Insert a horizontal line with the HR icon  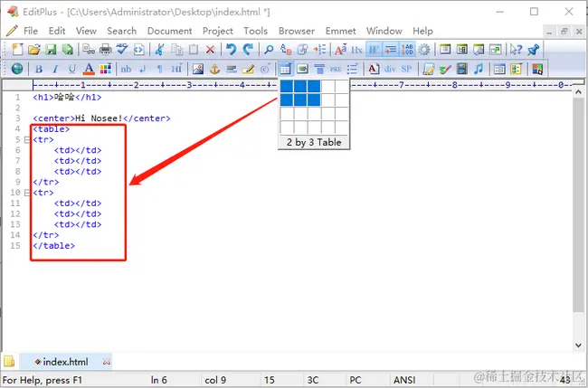[232, 69]
